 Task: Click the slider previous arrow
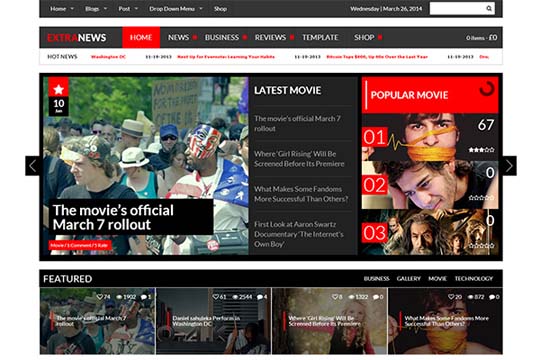(33, 166)
